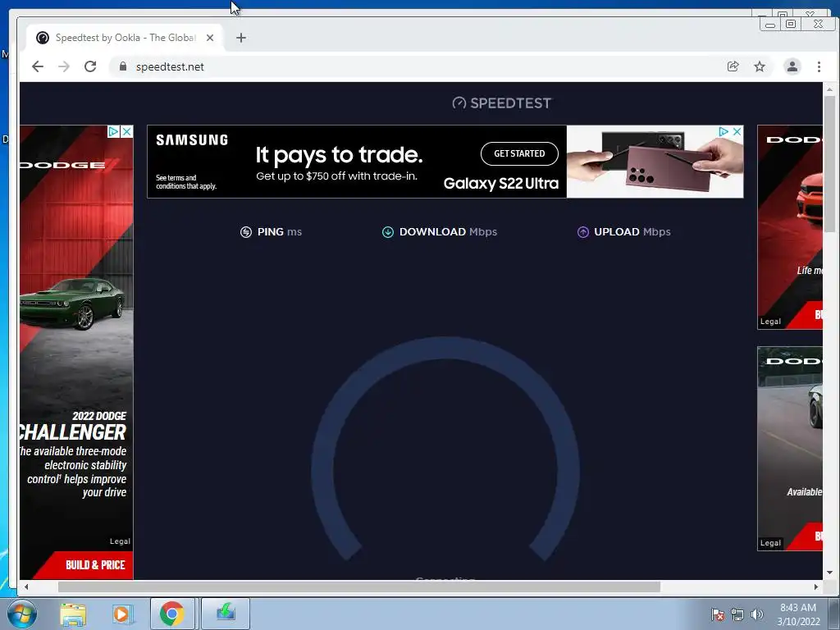Click the green Dodge Challenger car image
This screenshot has width=840, height=630.
72,303
